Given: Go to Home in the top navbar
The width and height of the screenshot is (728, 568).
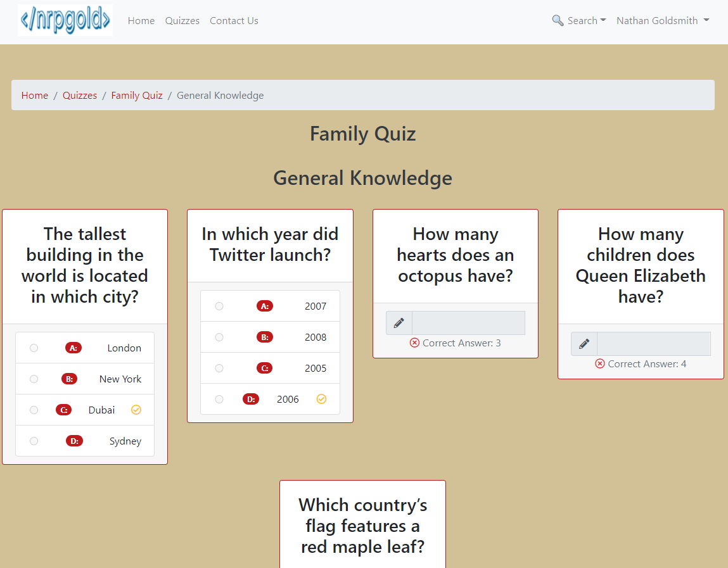Looking at the screenshot, I should [141, 21].
